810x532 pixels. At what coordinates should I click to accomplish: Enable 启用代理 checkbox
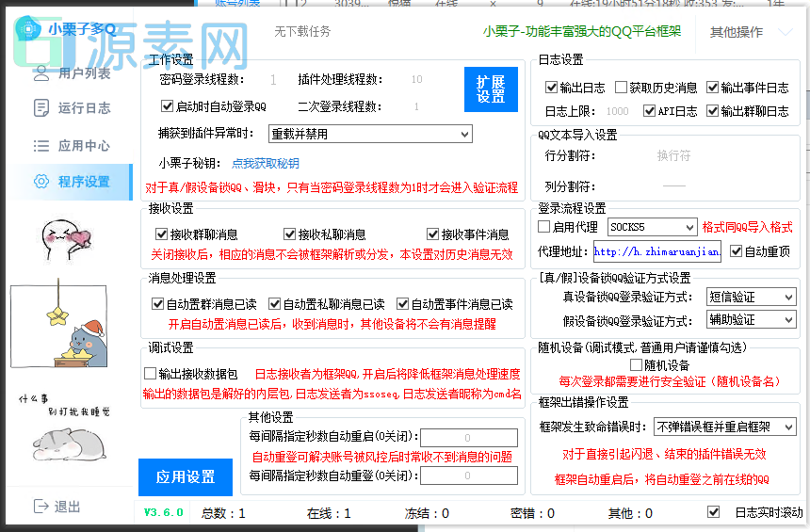coord(543,227)
